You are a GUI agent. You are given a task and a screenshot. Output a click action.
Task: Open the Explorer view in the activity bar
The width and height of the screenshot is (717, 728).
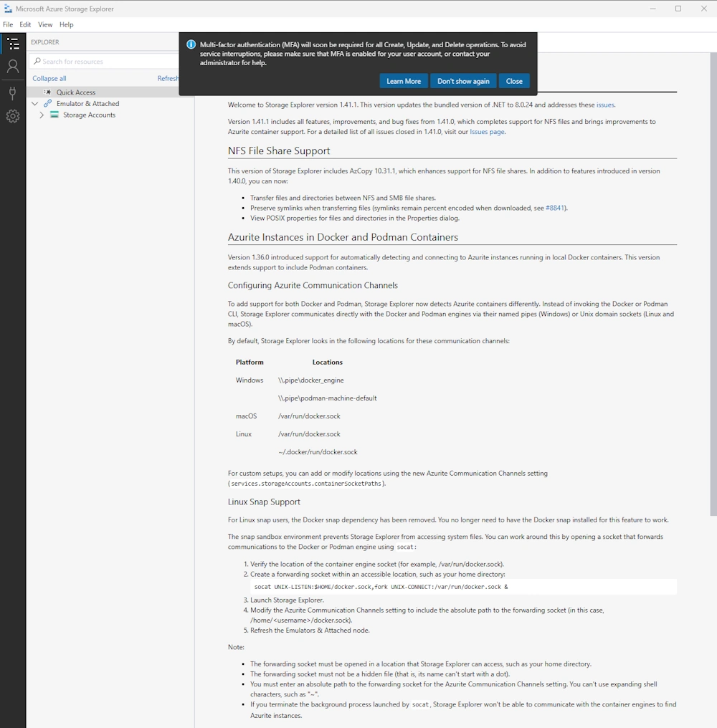point(13,44)
